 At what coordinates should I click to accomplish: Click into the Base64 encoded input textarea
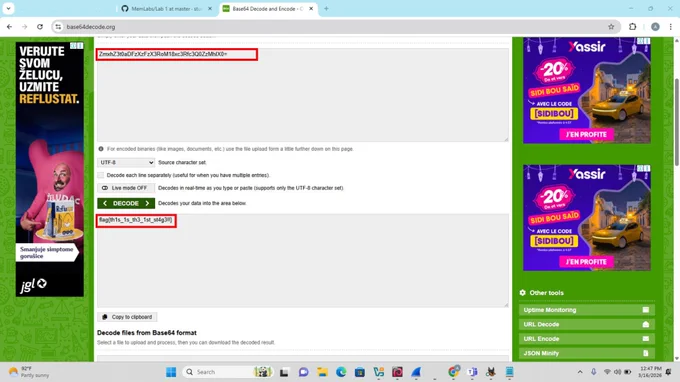(x=303, y=95)
